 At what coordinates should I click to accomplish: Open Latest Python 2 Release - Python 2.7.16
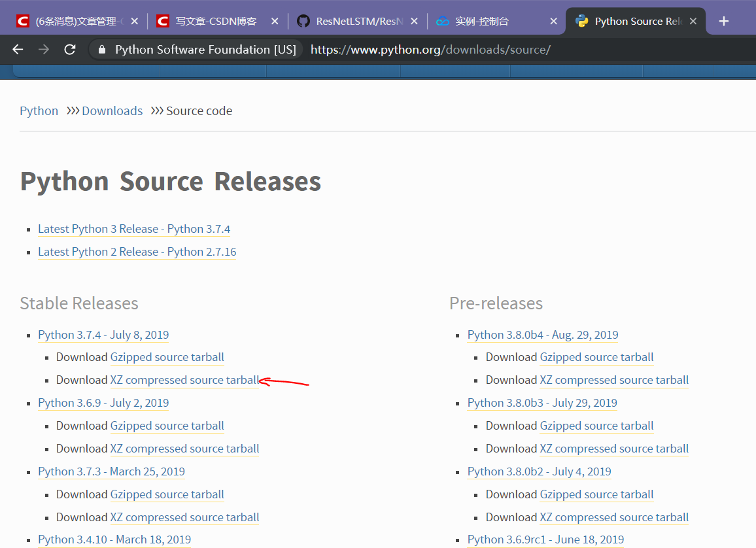[137, 252]
